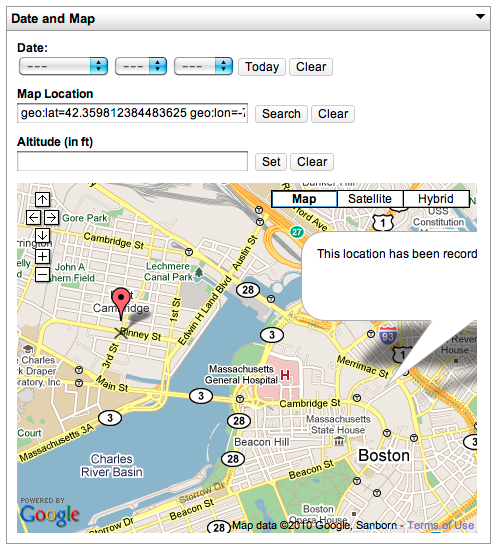501x558 pixels.
Task: Collapse the Date and Map panel
Action: pyautogui.click(x=480, y=16)
